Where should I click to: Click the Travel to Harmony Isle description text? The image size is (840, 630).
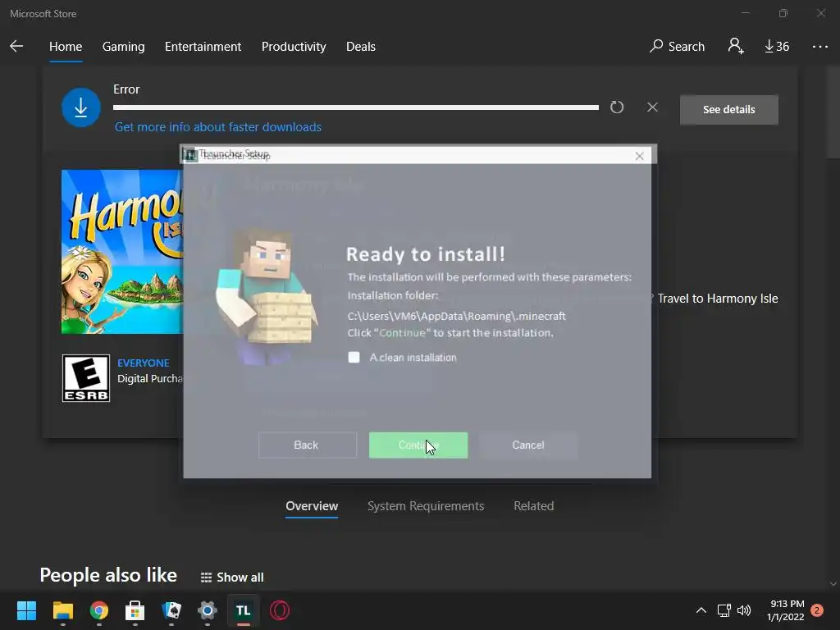pos(717,299)
